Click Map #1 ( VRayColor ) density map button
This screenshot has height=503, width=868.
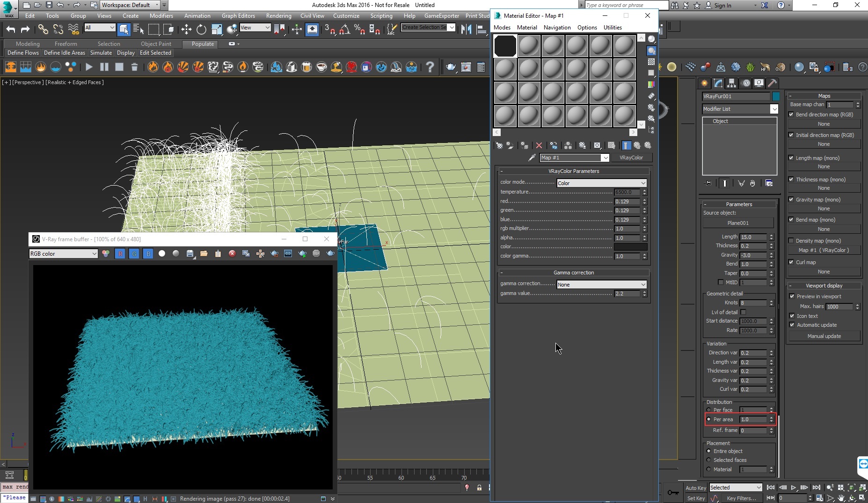824,250
